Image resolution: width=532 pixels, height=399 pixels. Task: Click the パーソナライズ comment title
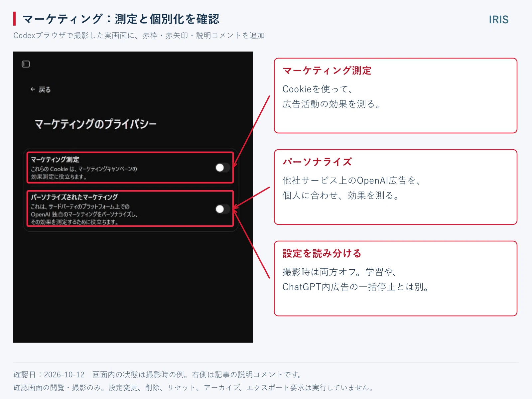[x=317, y=162]
